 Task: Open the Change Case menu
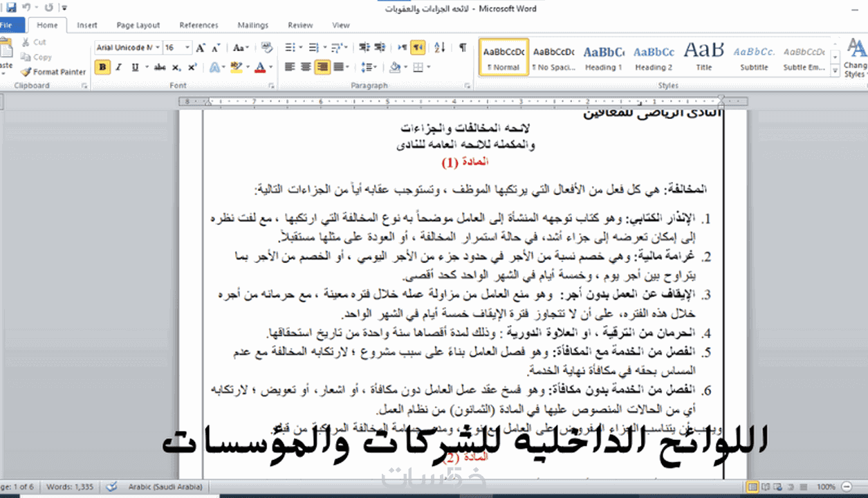[x=240, y=48]
